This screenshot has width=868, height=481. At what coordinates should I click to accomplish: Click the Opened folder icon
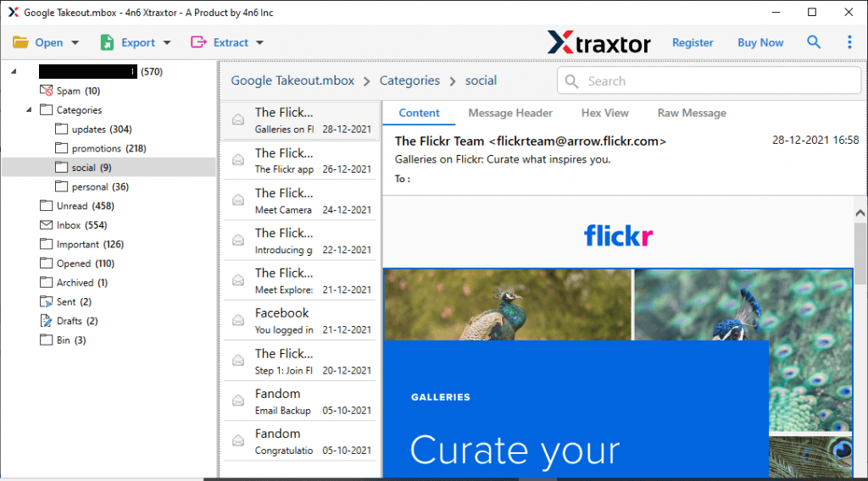pyautogui.click(x=47, y=263)
